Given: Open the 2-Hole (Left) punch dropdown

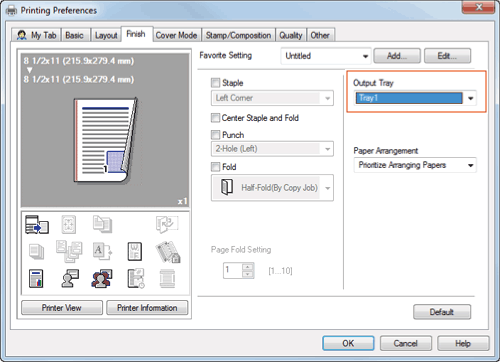Looking at the screenshot, I should (x=272, y=149).
